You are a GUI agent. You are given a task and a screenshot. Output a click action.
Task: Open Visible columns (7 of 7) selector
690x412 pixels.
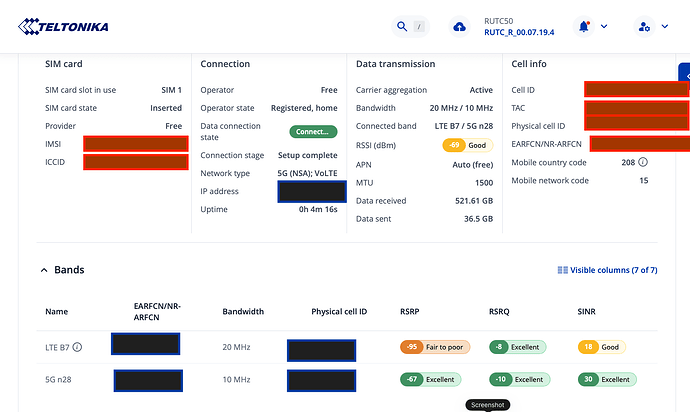[614, 270]
